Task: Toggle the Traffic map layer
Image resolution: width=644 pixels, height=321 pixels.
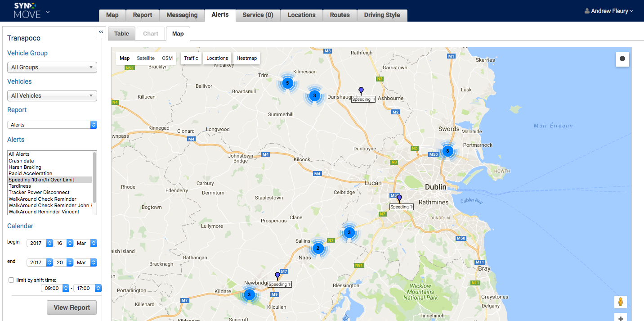Action: click(191, 58)
